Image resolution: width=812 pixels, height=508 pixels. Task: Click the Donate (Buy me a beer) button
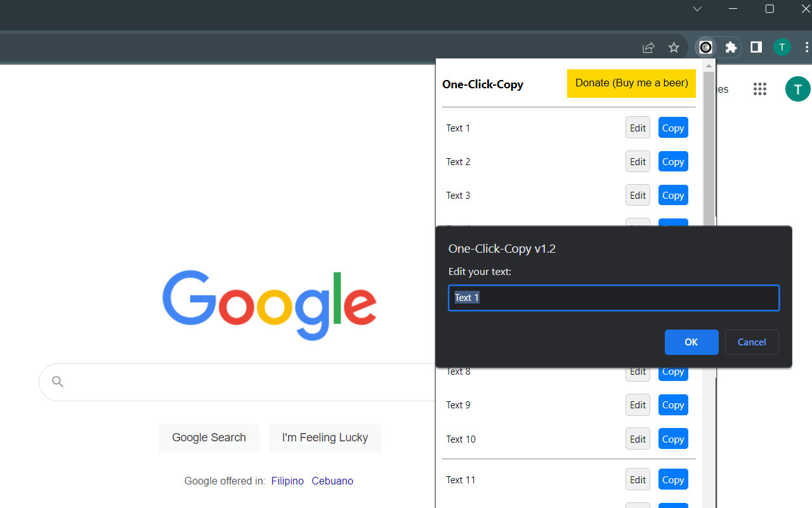631,83
